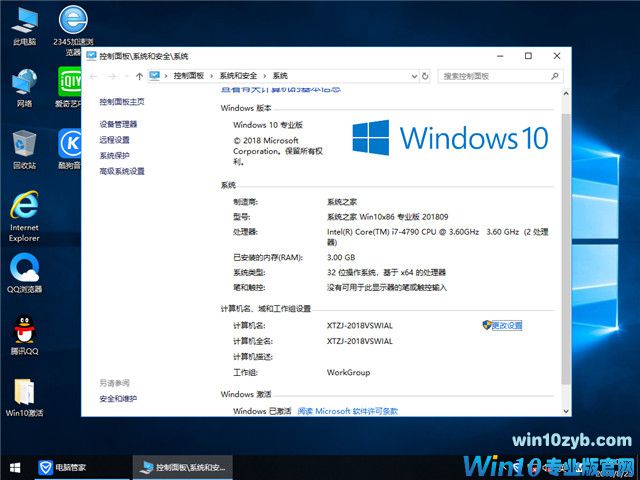
Task: Click the 计算机全名 value XTZJ-2018VSWIAL
Action: (360, 341)
